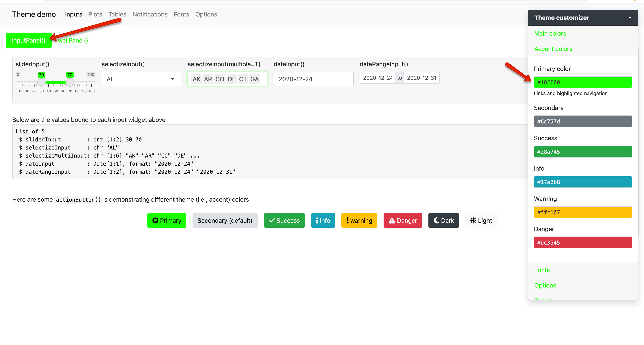Select the wellPanel() tab
This screenshot has width=644, height=345.
click(x=73, y=40)
